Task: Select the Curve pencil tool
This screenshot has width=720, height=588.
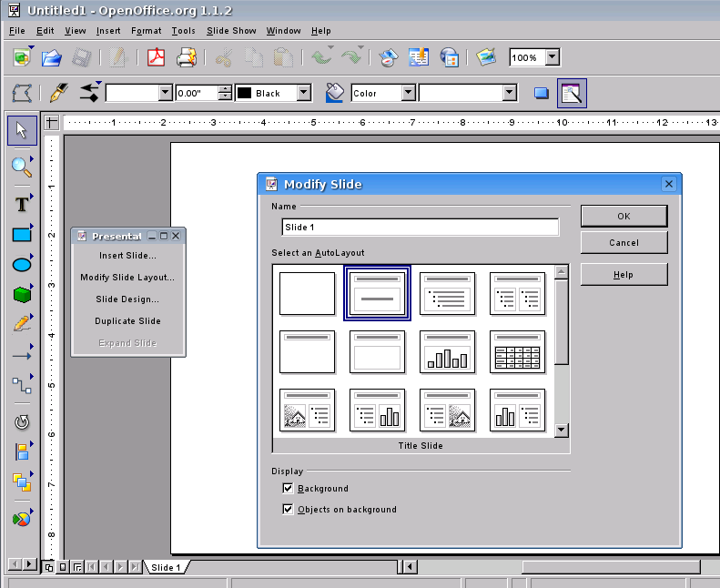Action: [x=22, y=324]
